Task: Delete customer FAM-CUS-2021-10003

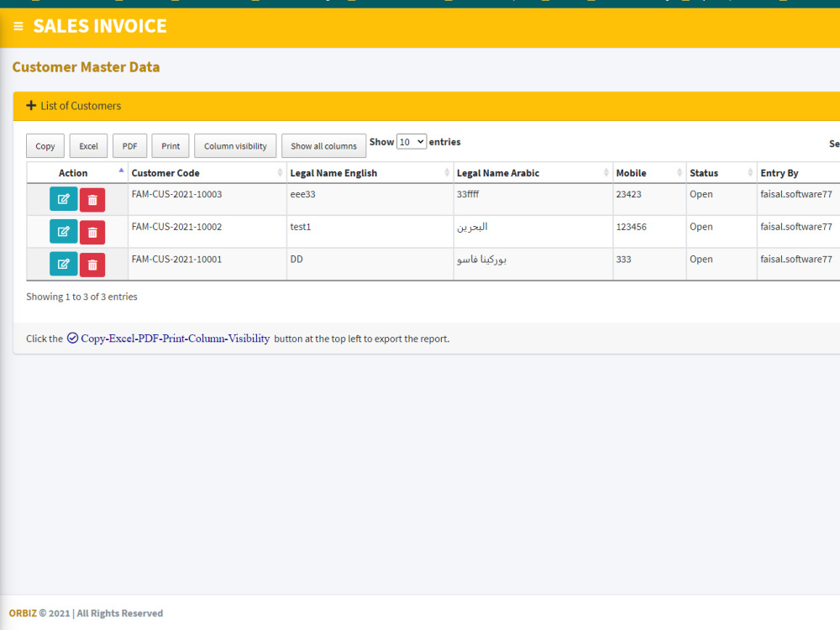Action: click(x=92, y=200)
